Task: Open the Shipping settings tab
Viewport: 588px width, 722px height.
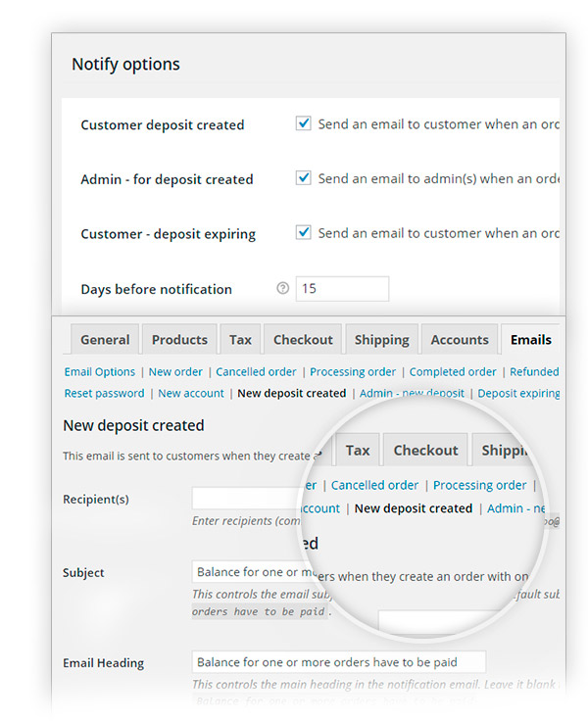Action: click(x=382, y=339)
